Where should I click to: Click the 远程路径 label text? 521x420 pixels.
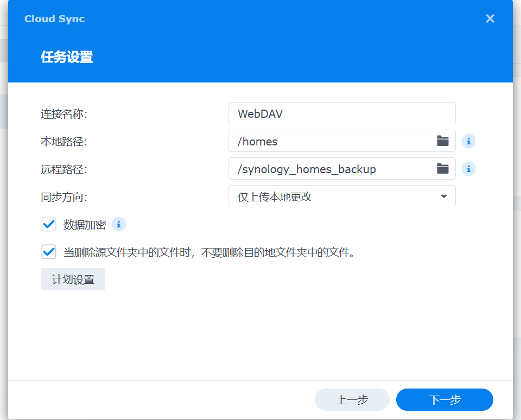click(x=64, y=169)
